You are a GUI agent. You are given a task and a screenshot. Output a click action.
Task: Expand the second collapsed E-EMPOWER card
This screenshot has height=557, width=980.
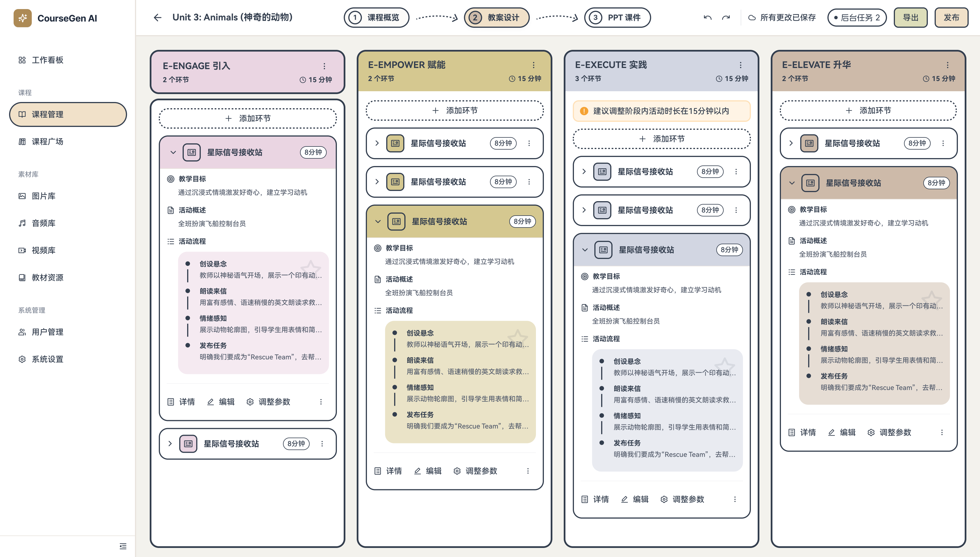(x=377, y=182)
